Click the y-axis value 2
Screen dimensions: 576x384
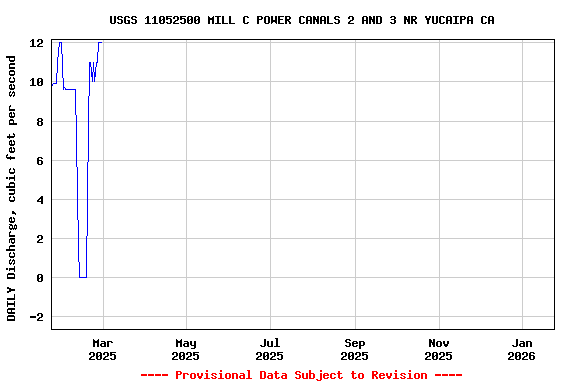40,239
